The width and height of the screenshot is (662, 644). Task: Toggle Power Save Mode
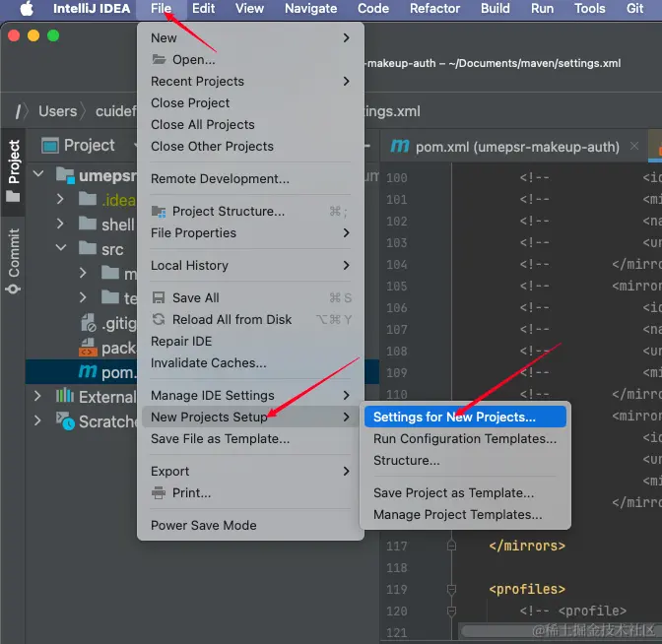pyautogui.click(x=204, y=526)
